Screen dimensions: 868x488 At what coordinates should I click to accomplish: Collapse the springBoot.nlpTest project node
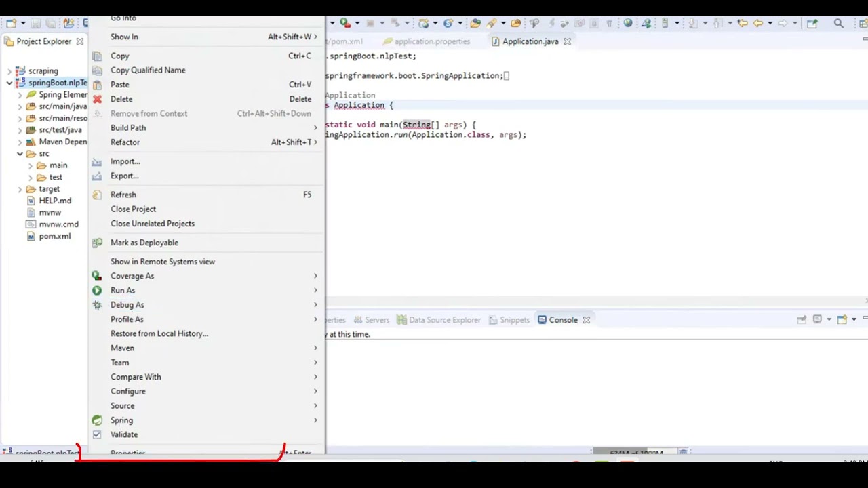(9, 83)
